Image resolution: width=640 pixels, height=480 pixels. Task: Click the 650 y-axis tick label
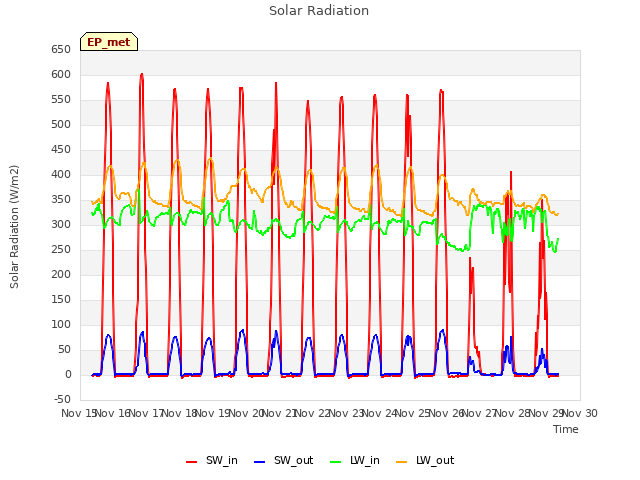[61, 50]
